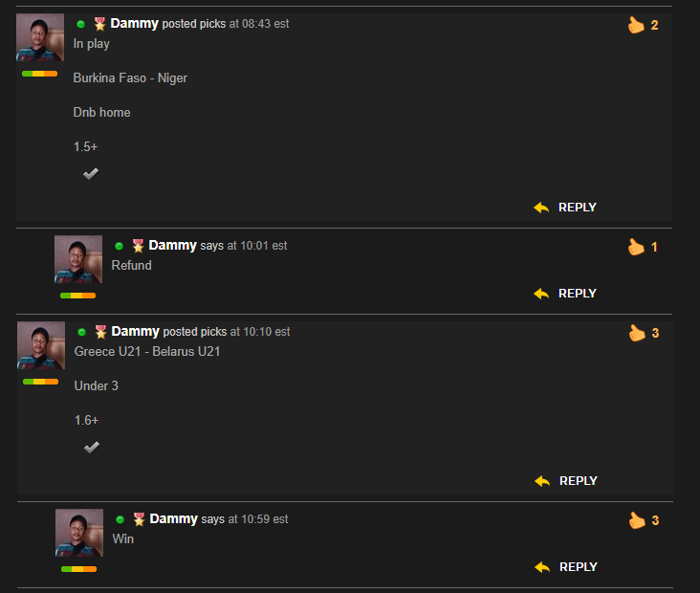Click the checkmark under the 1.5+ pick

point(91,174)
